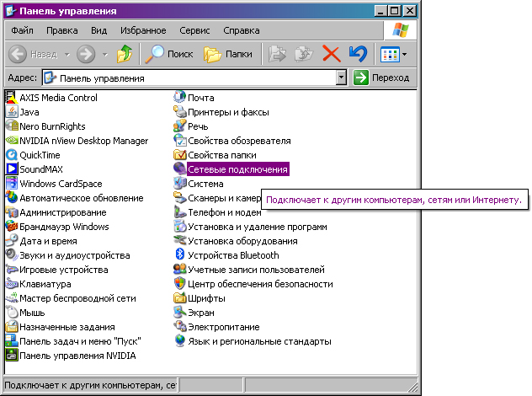Viewport: 532px width, 396px height.
Task: Open the Учетные записи пользователей icon
Action: 179,270
